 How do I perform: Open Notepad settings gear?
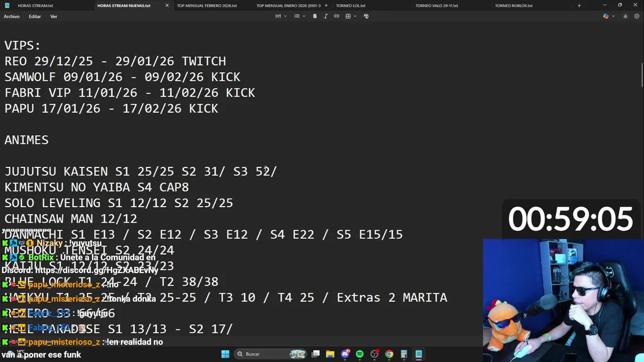[637, 16]
